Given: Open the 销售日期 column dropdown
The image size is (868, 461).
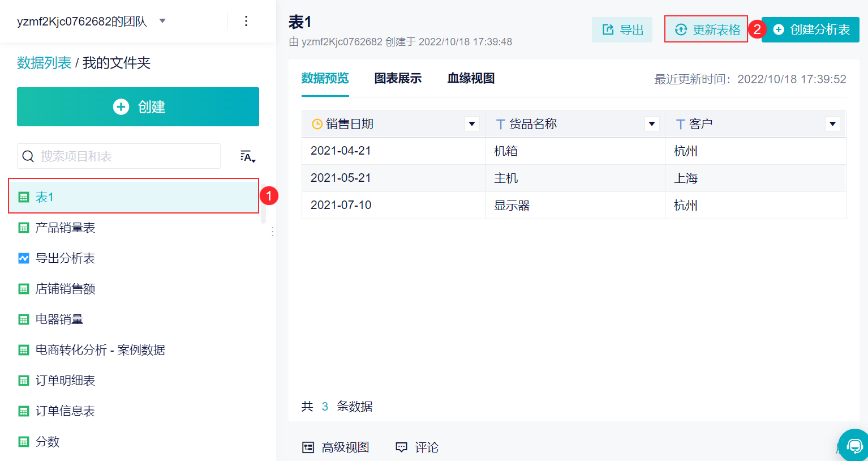Looking at the screenshot, I should click(472, 123).
